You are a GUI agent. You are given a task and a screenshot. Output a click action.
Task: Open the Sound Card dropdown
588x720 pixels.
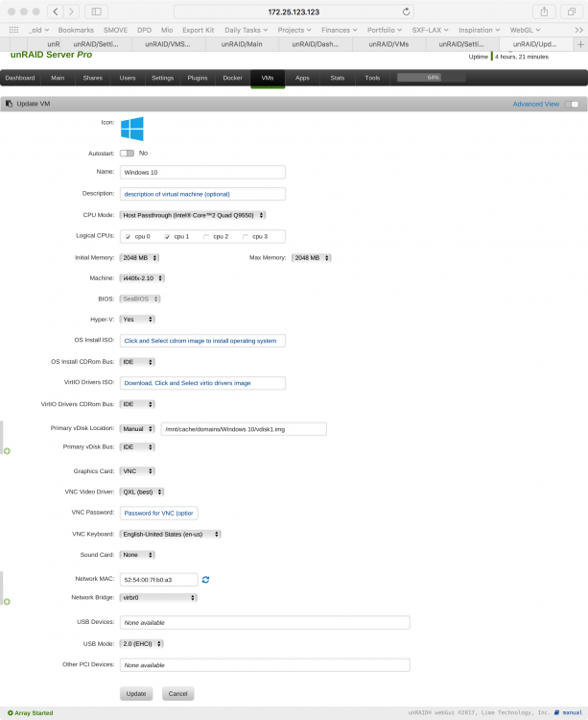click(x=137, y=555)
